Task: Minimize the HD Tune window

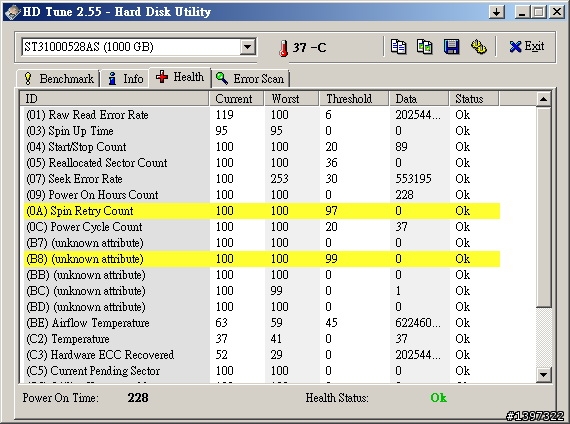Action: (521, 12)
